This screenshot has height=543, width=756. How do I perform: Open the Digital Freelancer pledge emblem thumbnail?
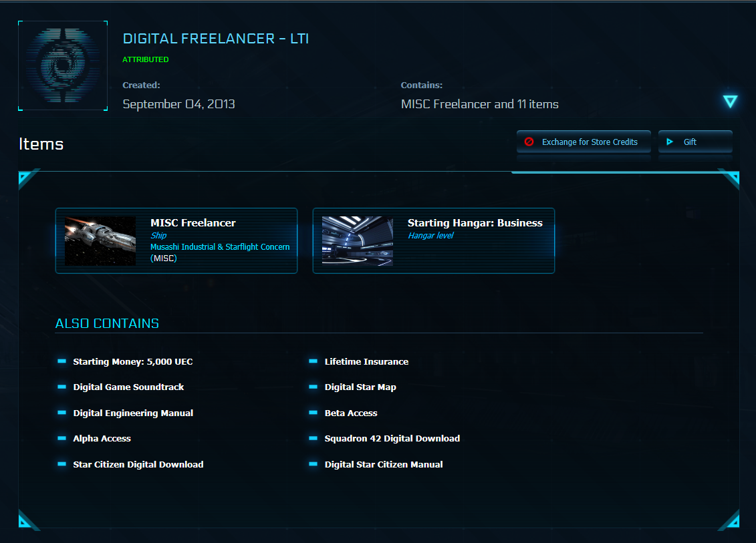pyautogui.click(x=63, y=65)
